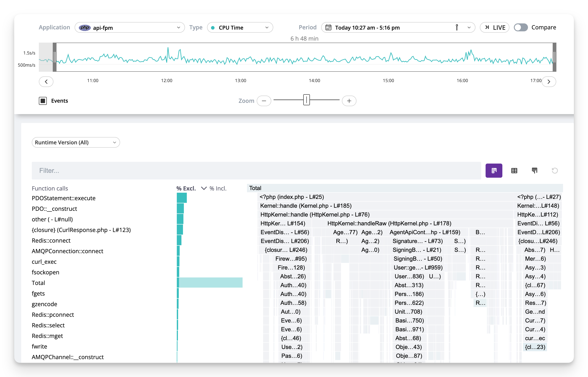588x377 pixels.
Task: Enable LIVE mode
Action: [x=494, y=27]
